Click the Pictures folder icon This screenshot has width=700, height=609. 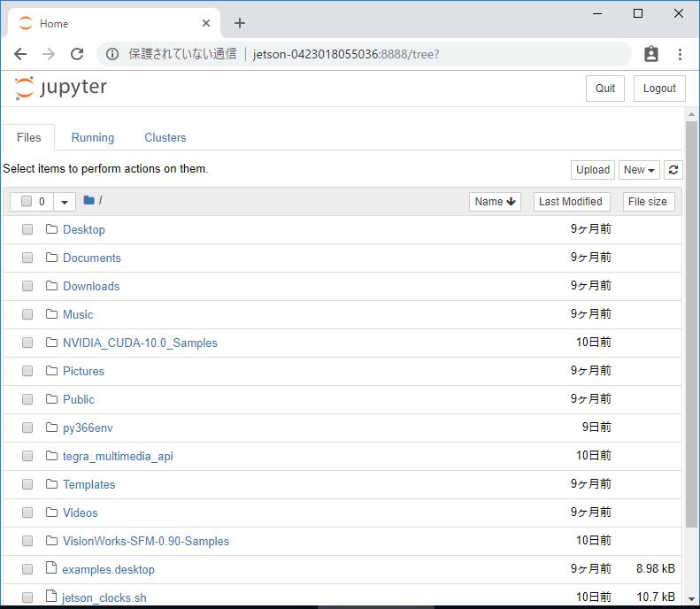(52, 371)
